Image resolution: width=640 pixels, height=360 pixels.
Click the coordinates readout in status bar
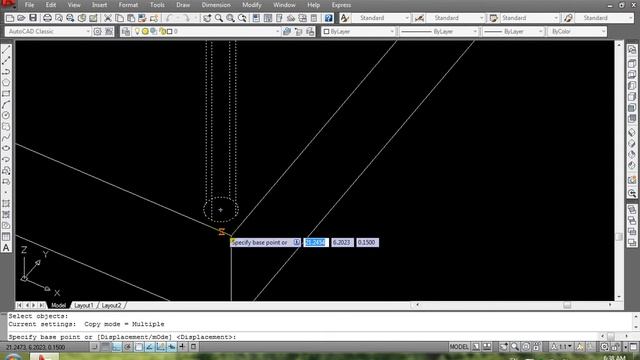[35, 347]
